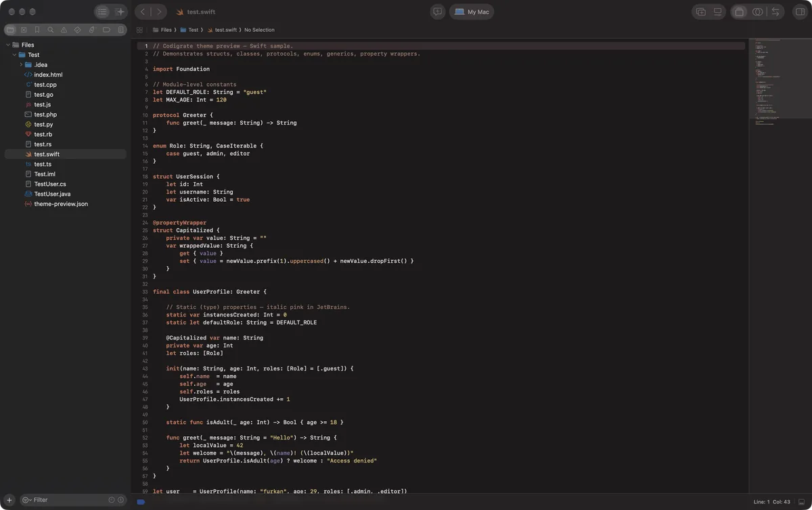Toggle the debug area at bottom right

point(801,502)
